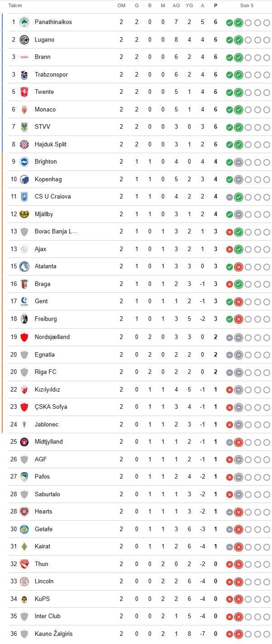Image resolution: width=272 pixels, height=644 pixels.
Task: Click the Panathinaikos club crest
Action: coord(24,22)
